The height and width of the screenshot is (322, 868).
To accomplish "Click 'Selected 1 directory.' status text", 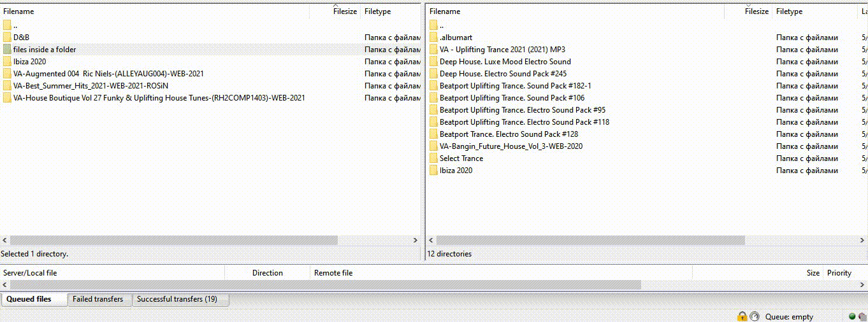I will 34,254.
